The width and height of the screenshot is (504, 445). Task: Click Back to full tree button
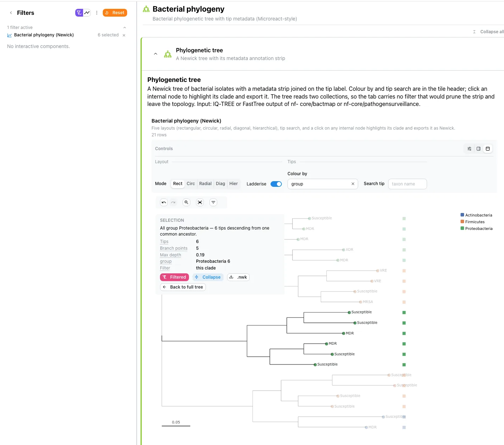coord(183,287)
